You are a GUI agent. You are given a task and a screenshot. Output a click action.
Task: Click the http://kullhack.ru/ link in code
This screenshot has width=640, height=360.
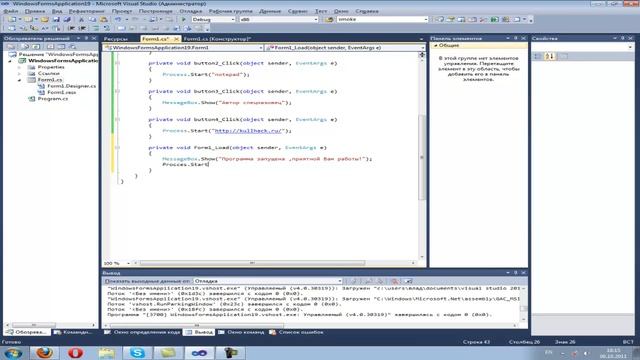248,131
